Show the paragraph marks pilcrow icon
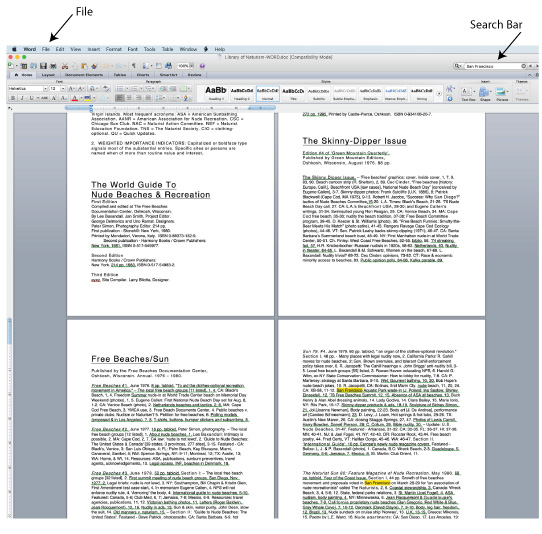Image resolution: width=542 pixels, height=534 pixels. pos(133,66)
